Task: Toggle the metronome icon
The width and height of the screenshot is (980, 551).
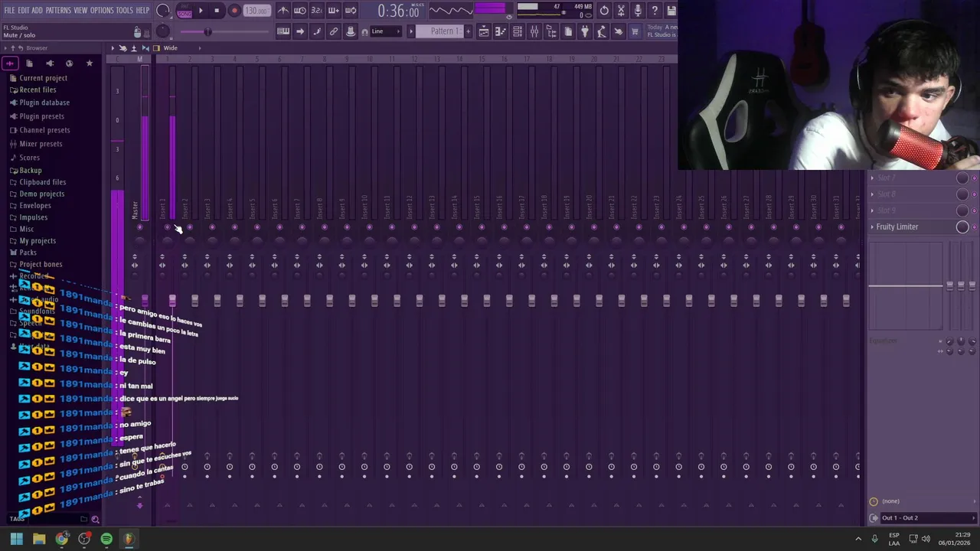Action: 283,11
